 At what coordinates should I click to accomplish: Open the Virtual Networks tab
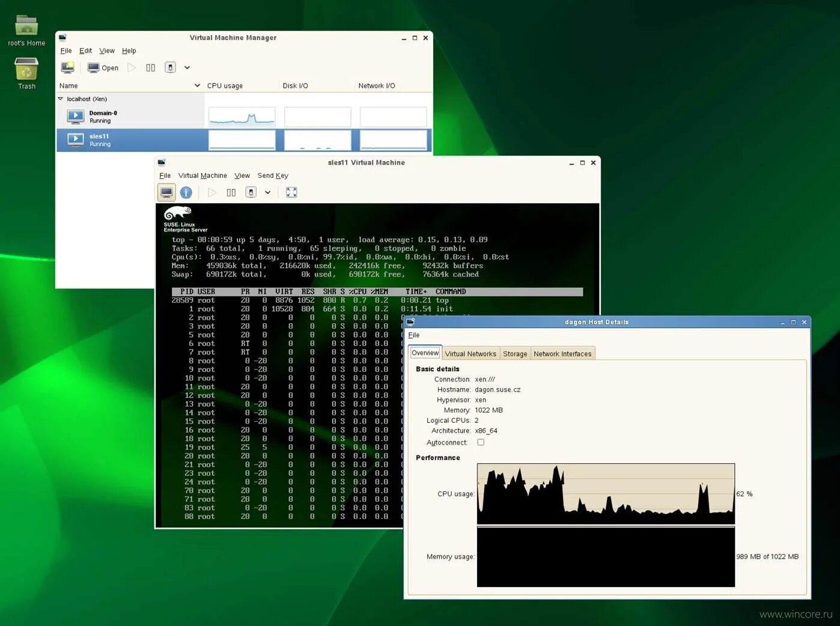click(x=470, y=353)
